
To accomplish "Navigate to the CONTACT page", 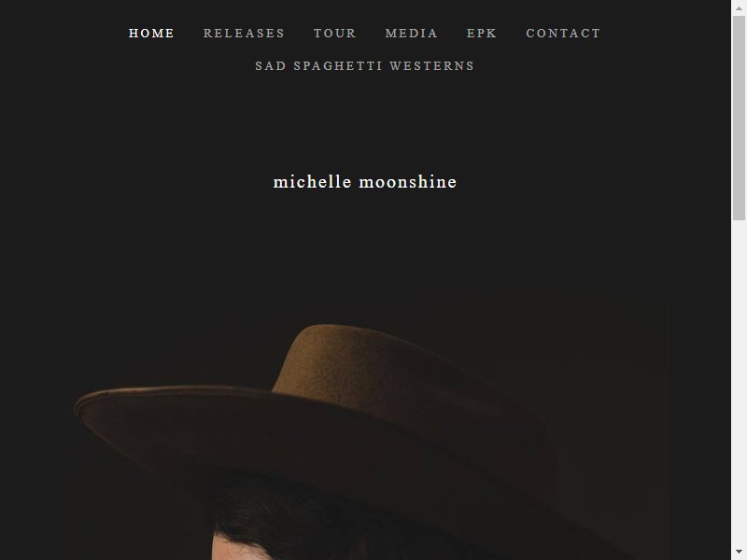I will point(563,34).
